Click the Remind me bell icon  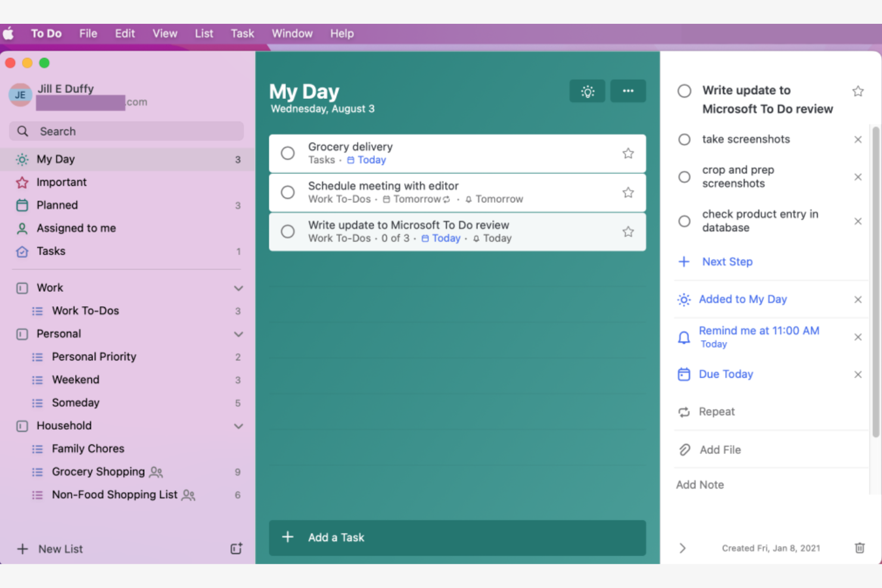click(x=684, y=338)
